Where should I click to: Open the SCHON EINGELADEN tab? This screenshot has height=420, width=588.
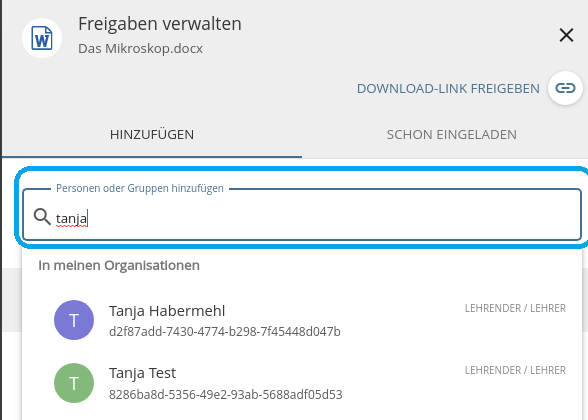pos(452,134)
